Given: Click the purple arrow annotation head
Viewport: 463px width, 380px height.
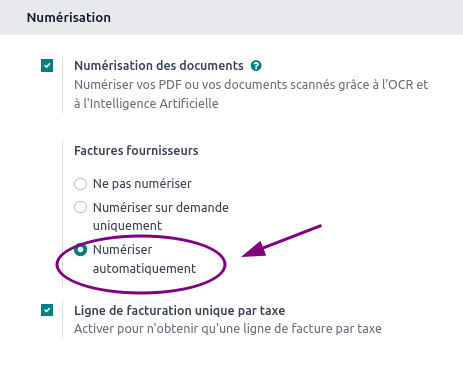Looking at the screenshot, I should (x=254, y=250).
